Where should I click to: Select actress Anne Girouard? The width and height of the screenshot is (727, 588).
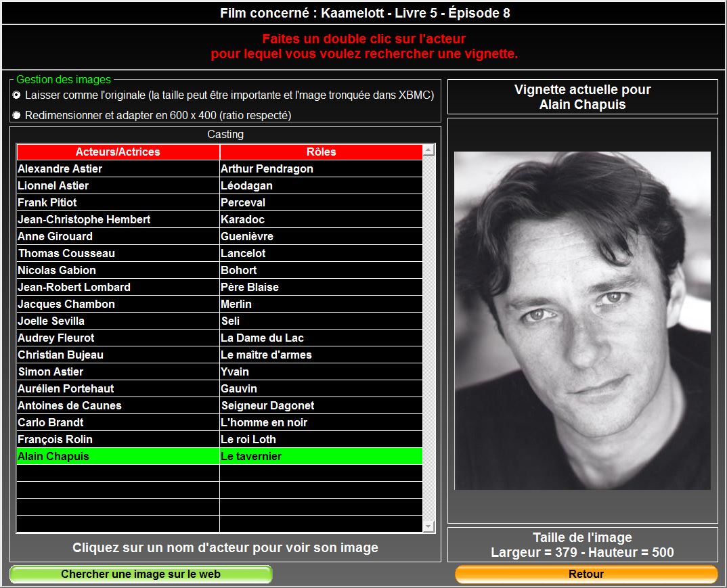pyautogui.click(x=118, y=236)
